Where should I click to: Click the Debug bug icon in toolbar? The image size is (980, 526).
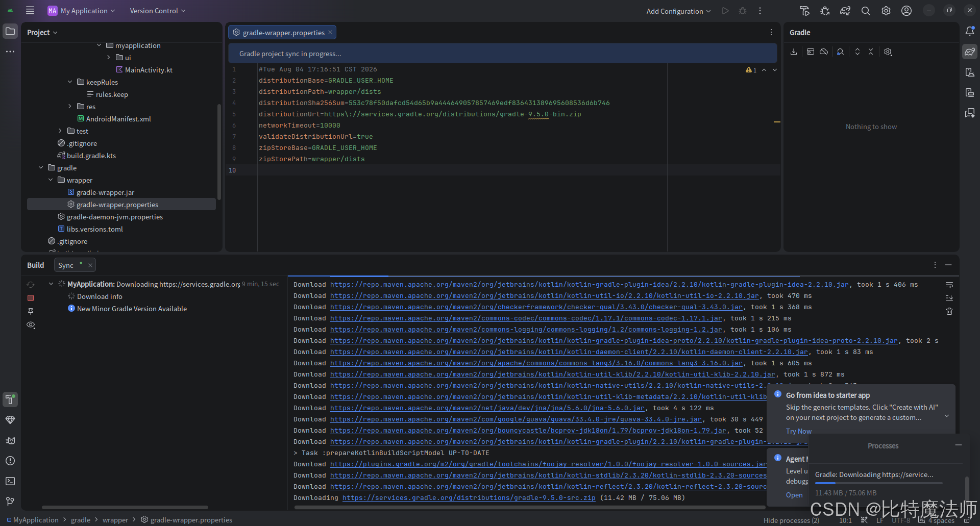[743, 11]
